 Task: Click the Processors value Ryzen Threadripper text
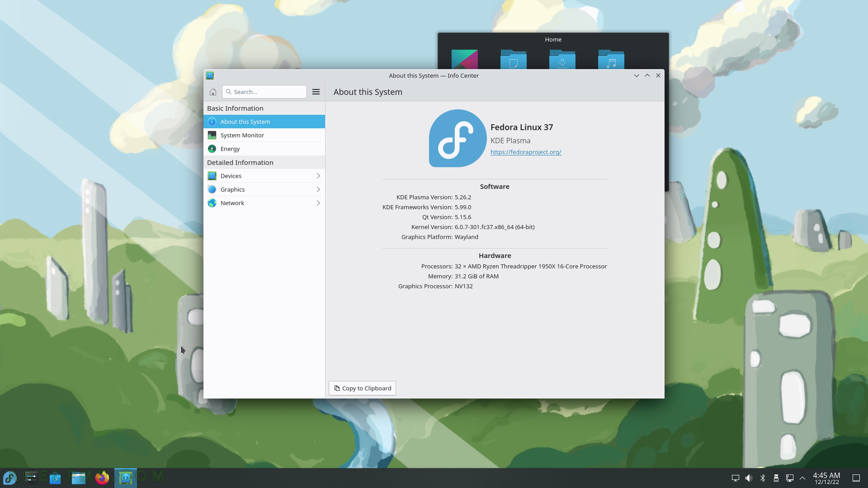pyautogui.click(x=531, y=266)
